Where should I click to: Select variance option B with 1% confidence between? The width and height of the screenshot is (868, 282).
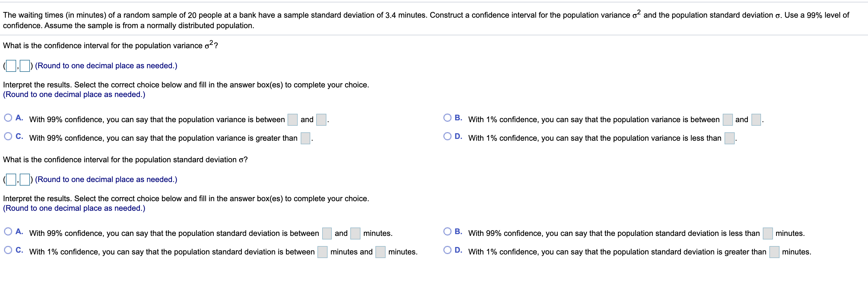click(x=447, y=118)
